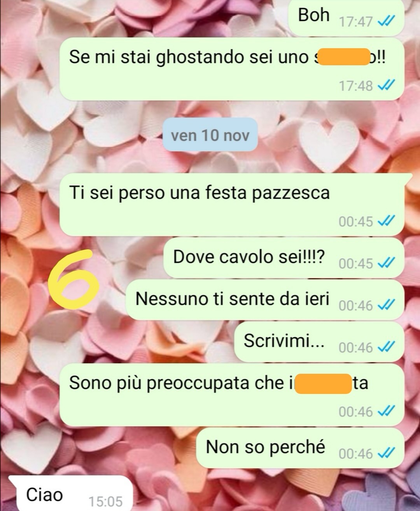420x511 pixels.
Task: Click blue double ticks at 17:48
Action: click(387, 85)
